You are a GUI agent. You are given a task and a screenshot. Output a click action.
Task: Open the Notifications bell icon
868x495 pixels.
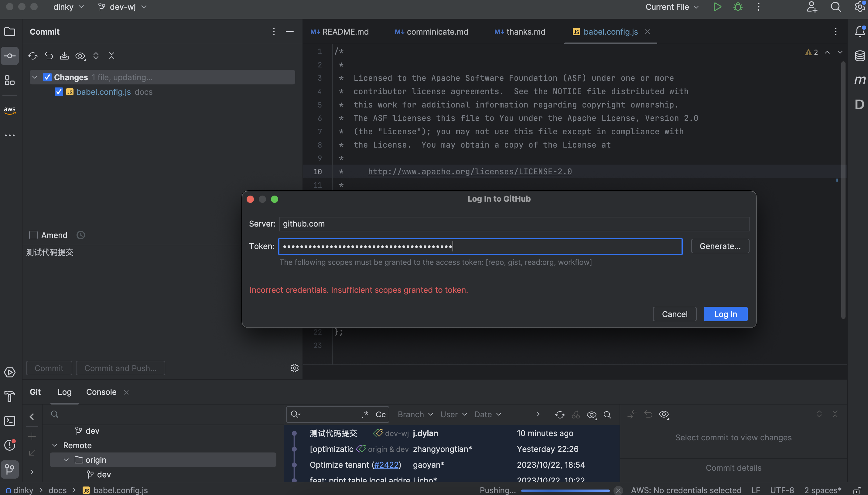tap(859, 32)
